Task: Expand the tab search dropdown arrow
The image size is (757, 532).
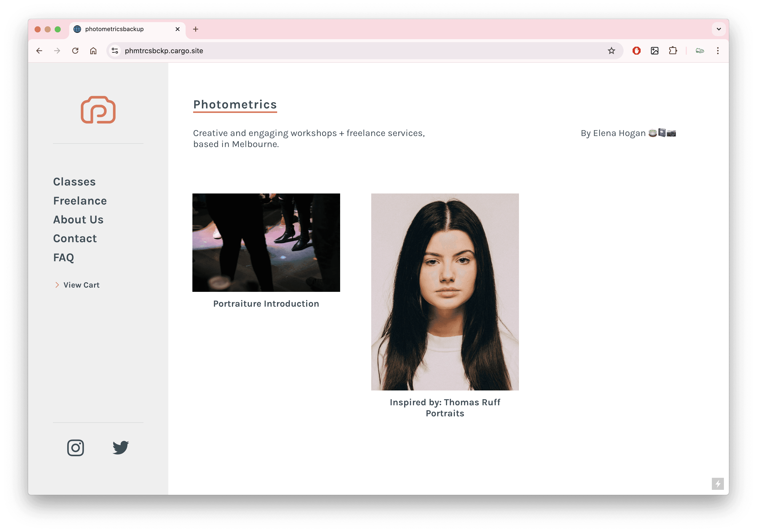Action: coord(719,29)
